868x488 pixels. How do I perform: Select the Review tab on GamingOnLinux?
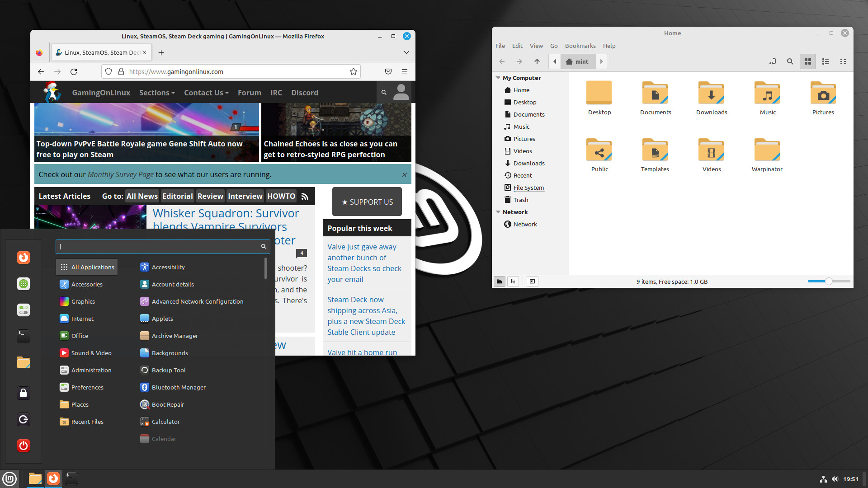tap(210, 196)
